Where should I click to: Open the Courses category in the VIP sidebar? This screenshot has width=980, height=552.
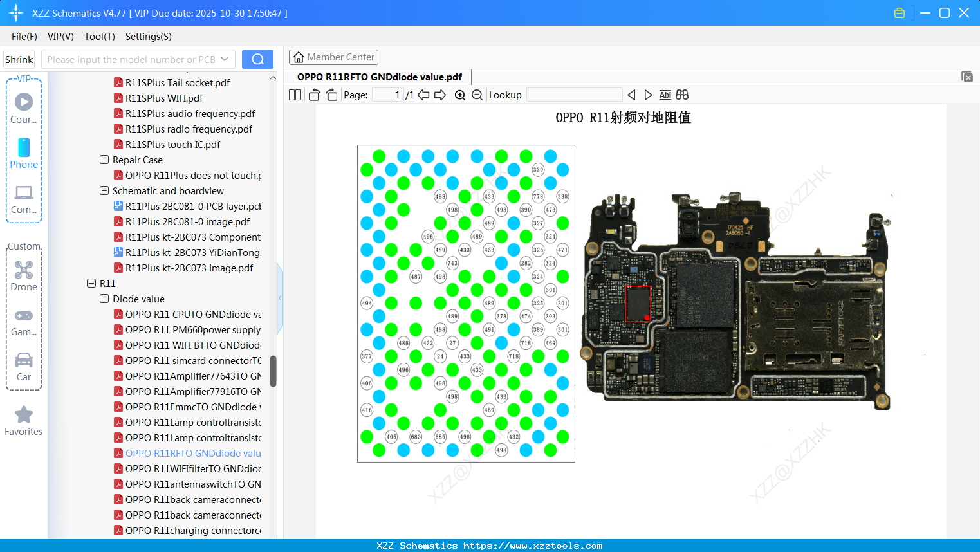(x=24, y=109)
